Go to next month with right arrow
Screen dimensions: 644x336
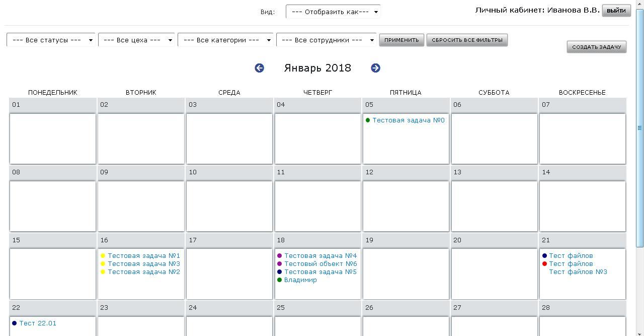point(375,68)
